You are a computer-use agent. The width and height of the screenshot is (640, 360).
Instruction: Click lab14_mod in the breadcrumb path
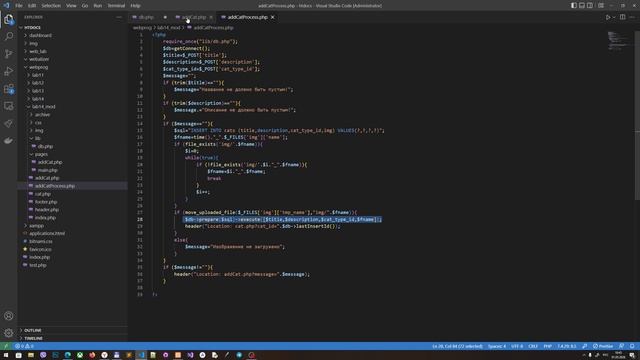169,28
